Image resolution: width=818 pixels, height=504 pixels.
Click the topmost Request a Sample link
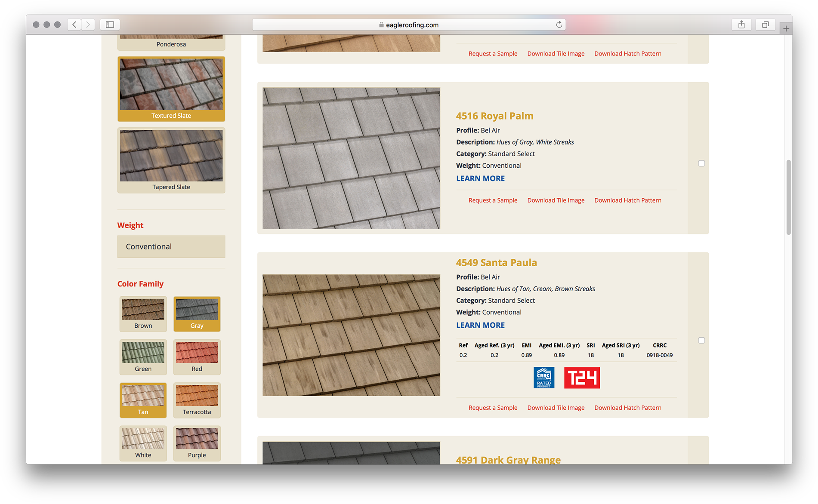(493, 54)
